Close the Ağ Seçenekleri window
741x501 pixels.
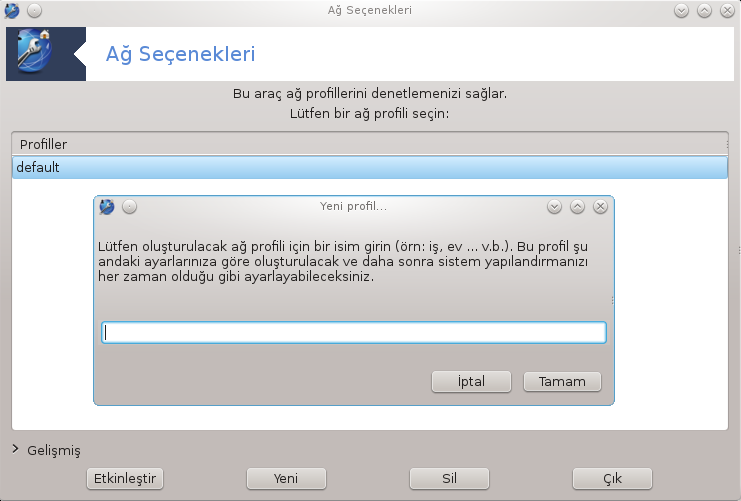[727, 10]
